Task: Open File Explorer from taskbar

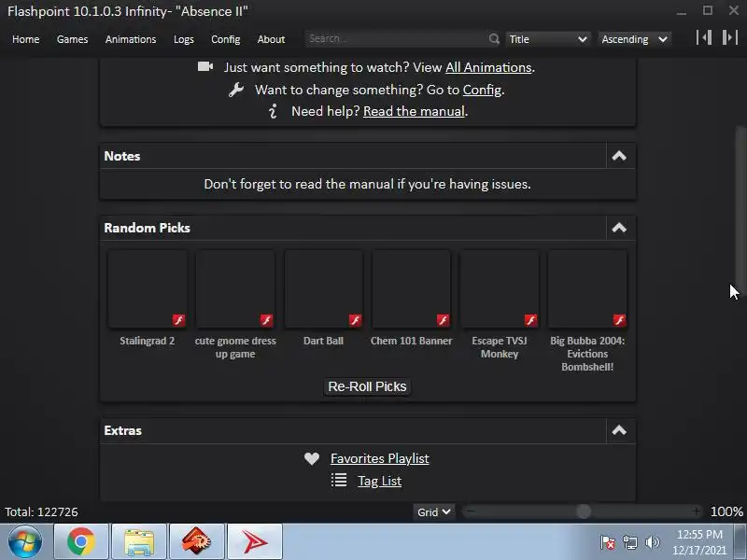Action: [139, 541]
